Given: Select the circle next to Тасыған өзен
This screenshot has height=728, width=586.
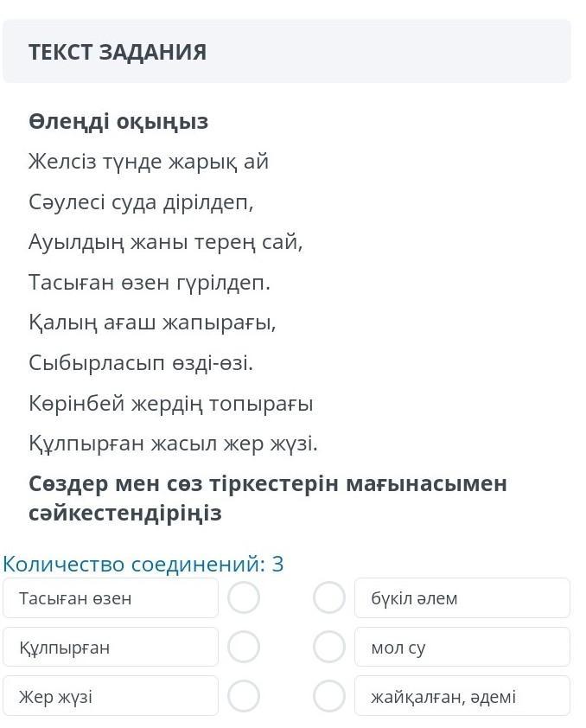Looking at the screenshot, I should 244,597.
